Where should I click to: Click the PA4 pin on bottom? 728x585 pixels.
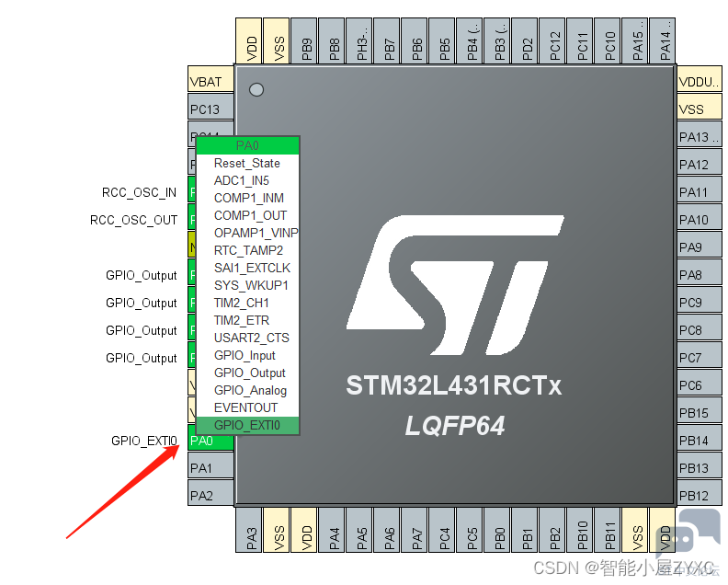click(x=332, y=530)
